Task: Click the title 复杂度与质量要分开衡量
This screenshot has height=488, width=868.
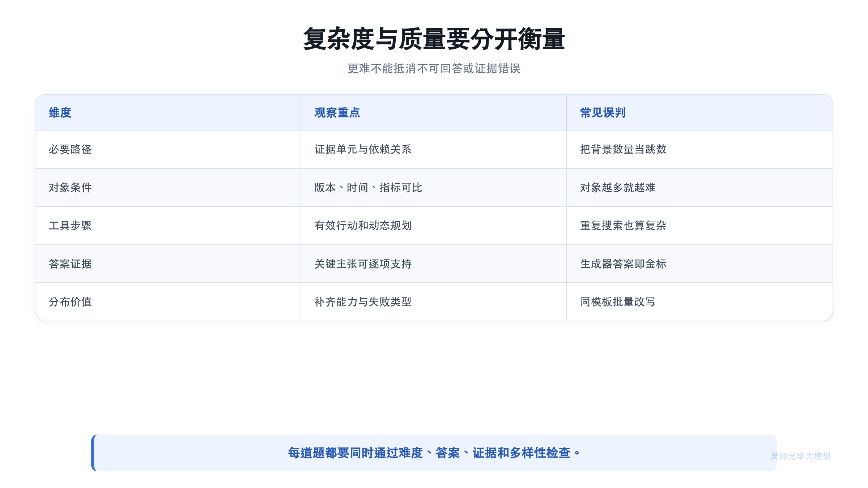Action: (x=434, y=39)
